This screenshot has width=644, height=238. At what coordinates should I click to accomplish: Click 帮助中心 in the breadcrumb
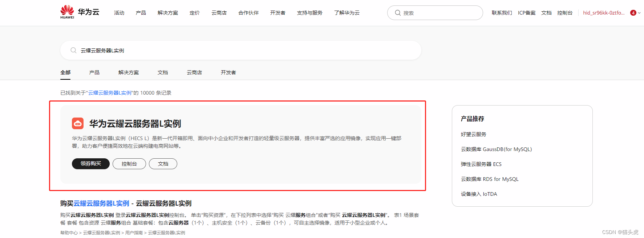[69, 233]
